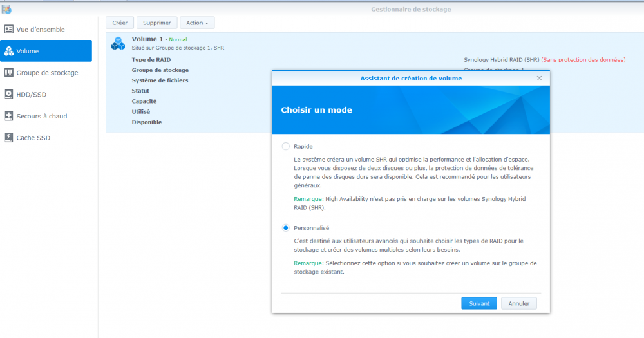Image resolution: width=644 pixels, height=338 pixels.
Task: Click the Capacité label
Action: tap(144, 101)
